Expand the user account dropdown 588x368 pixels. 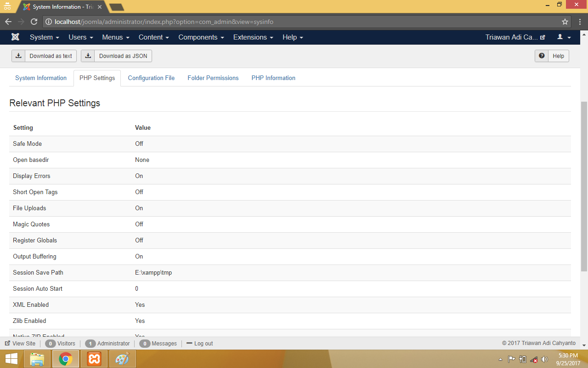point(564,37)
